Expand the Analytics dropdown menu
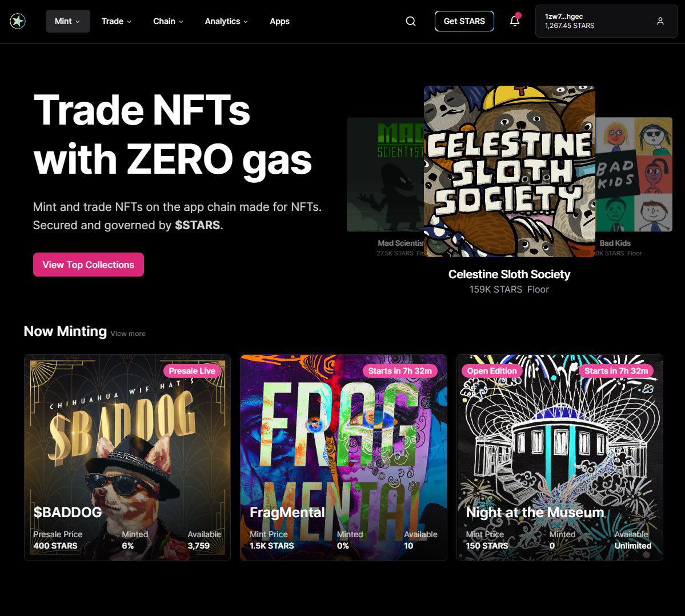 226,21
